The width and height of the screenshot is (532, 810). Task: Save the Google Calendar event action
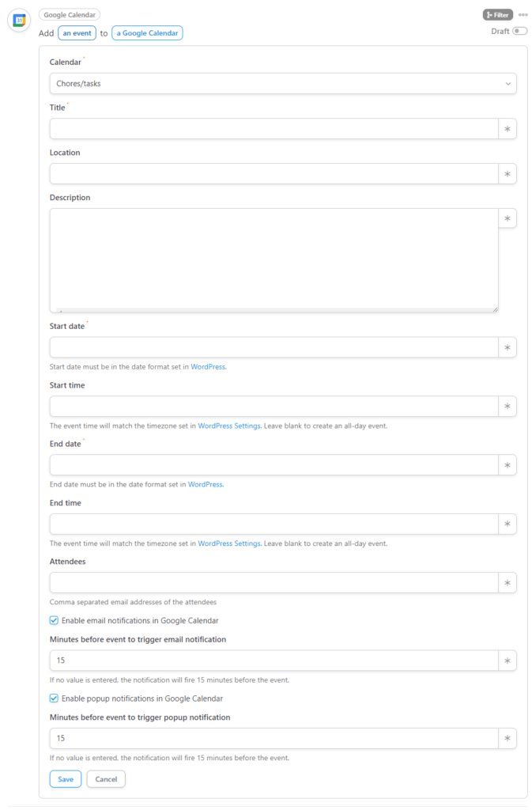tap(65, 779)
